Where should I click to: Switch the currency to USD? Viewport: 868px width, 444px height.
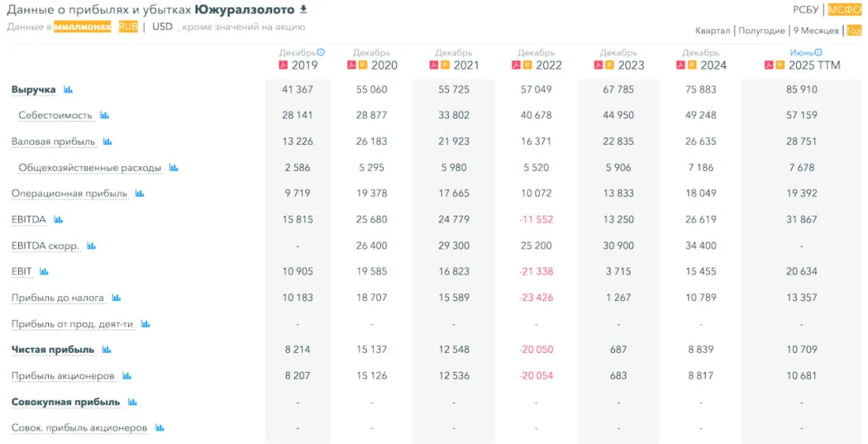[x=163, y=26]
